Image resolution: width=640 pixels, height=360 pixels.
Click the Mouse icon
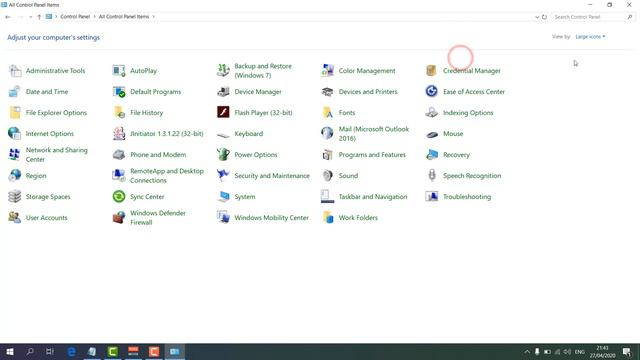coord(431,134)
